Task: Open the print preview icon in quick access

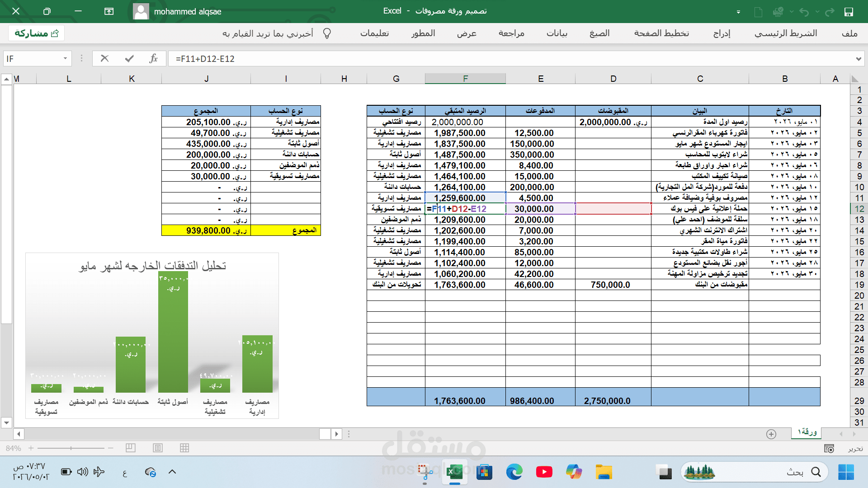Action: point(778,12)
